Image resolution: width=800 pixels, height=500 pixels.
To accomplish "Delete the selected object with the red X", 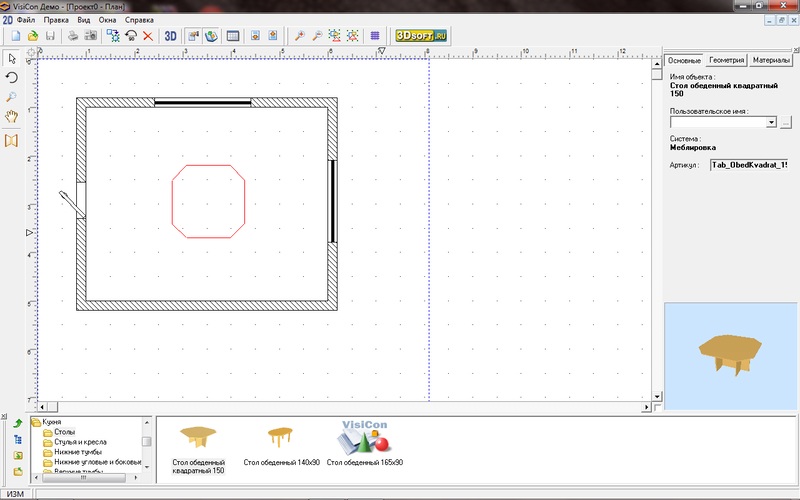I will [148, 36].
